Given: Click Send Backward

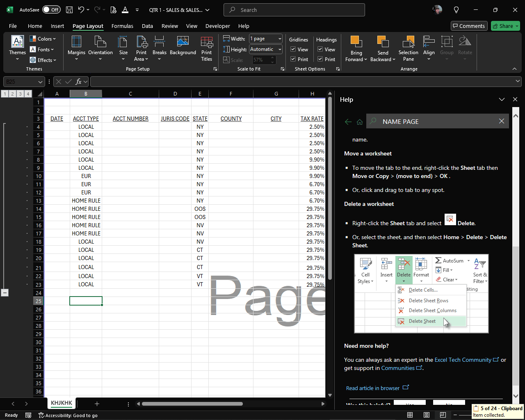Looking at the screenshot, I should click(x=383, y=48).
